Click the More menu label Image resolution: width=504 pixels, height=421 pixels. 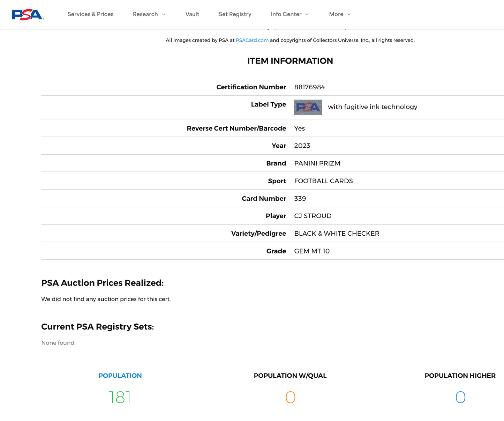pos(336,14)
